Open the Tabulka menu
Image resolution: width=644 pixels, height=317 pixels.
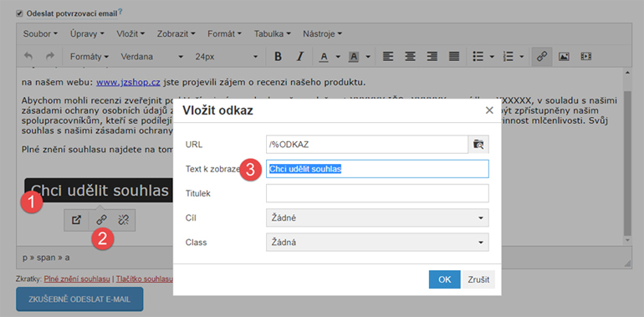(x=273, y=33)
